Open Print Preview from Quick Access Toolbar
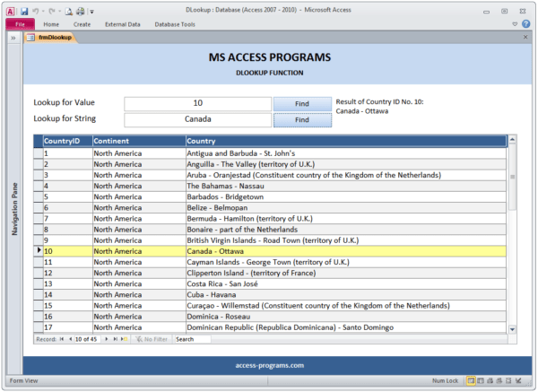This screenshot has width=538, height=392. point(69,12)
